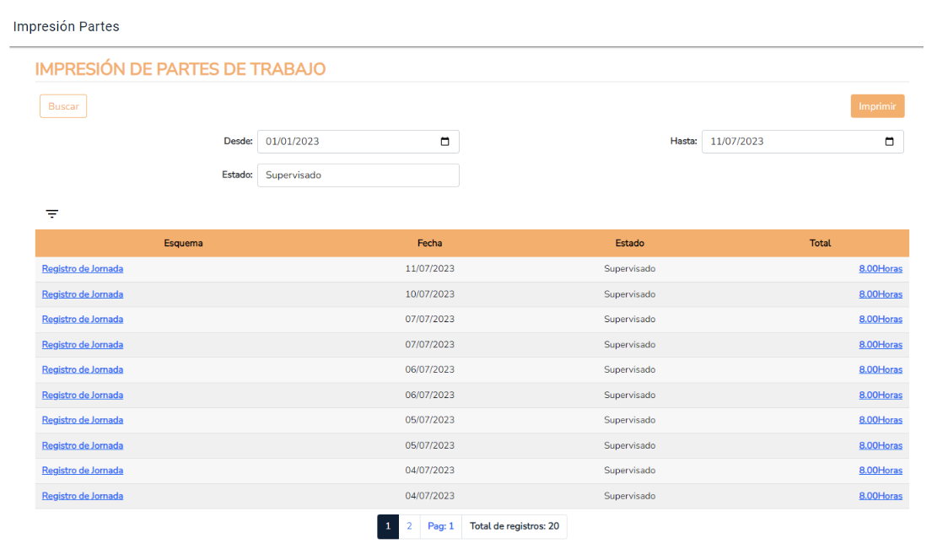
Task: Click the Estado column header in the table
Action: click(629, 243)
